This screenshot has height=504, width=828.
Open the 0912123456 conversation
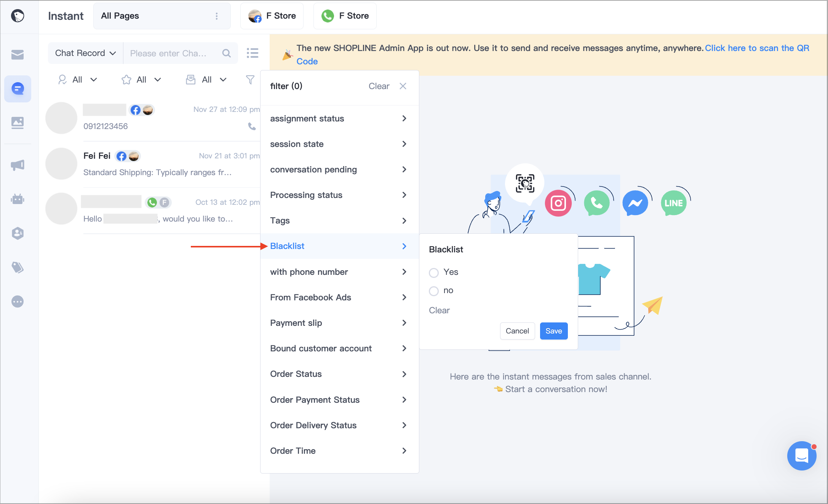point(153,118)
